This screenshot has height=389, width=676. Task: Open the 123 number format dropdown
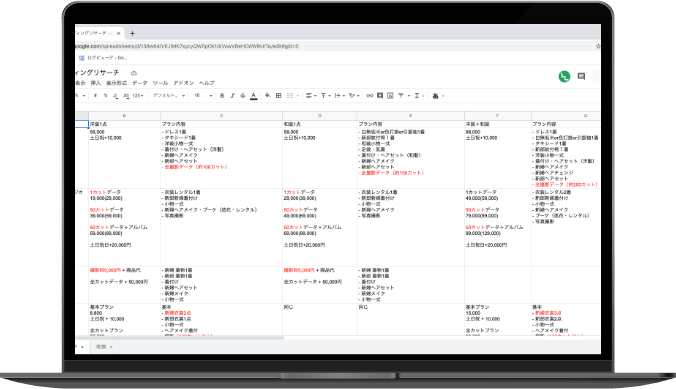(138, 96)
